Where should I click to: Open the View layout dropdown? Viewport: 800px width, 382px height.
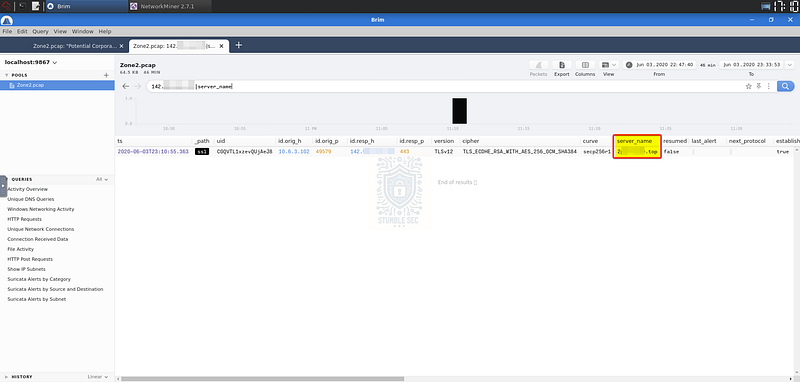[609, 65]
